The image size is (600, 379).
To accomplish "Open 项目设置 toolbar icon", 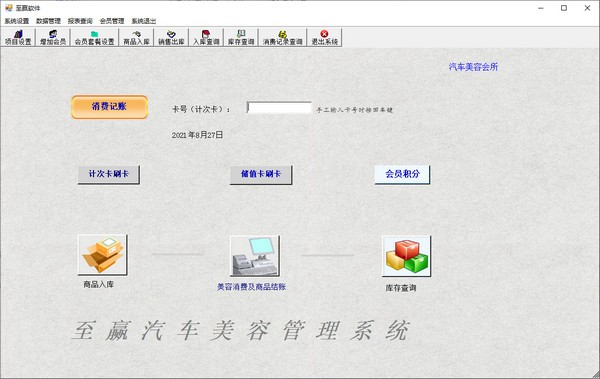I will [18, 38].
